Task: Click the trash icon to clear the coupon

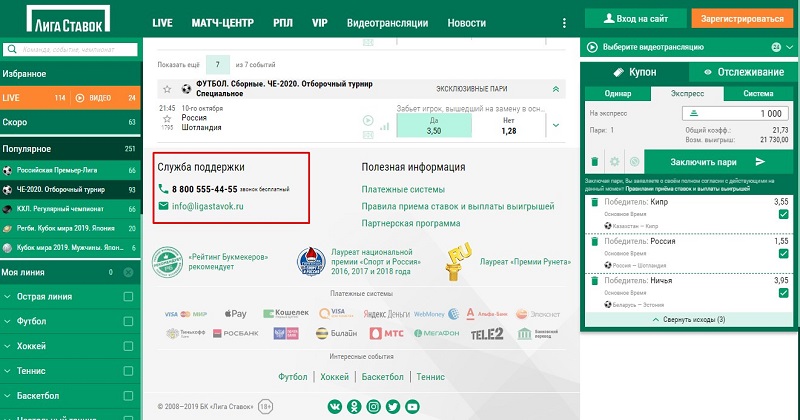Action: point(594,161)
